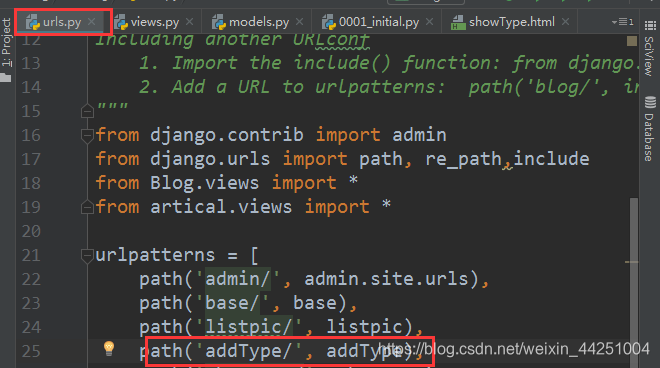Image resolution: width=660 pixels, height=368 pixels.
Task: Click 'admin.site.urls' on line 22
Action: 386,279
